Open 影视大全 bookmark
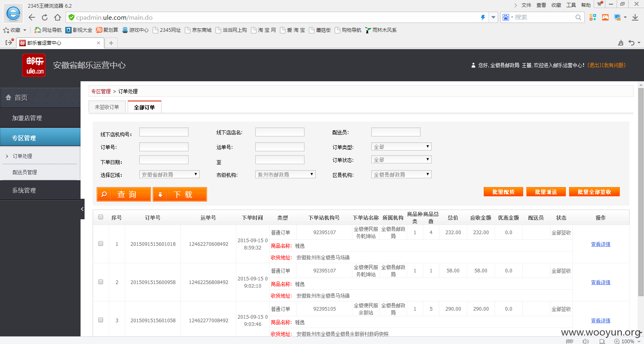This screenshot has height=344, width=644. pos(79,30)
